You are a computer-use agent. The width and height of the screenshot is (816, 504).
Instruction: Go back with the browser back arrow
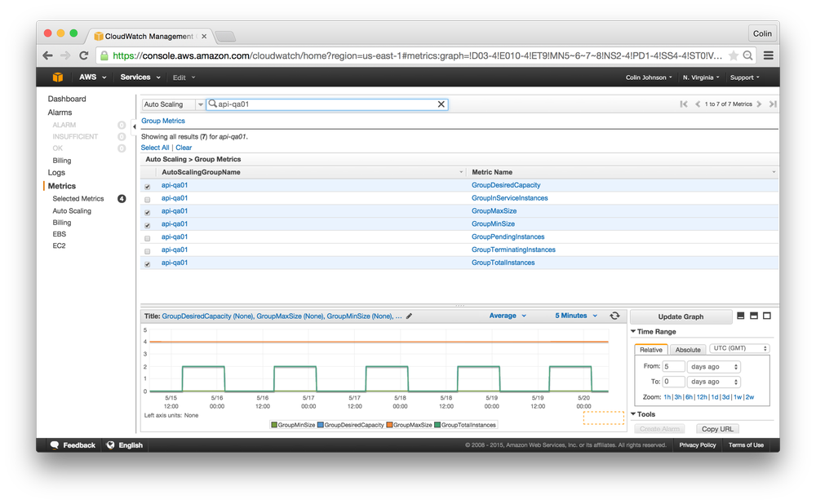48,55
